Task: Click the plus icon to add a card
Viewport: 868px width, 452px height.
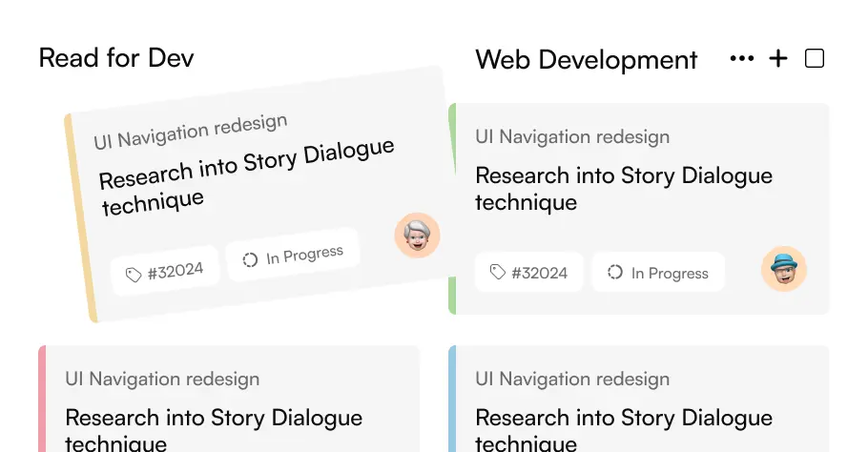Action: click(778, 59)
